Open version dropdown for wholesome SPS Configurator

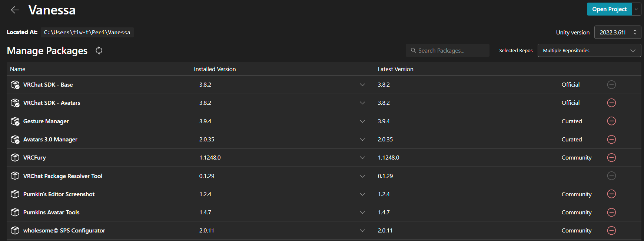pos(362,231)
